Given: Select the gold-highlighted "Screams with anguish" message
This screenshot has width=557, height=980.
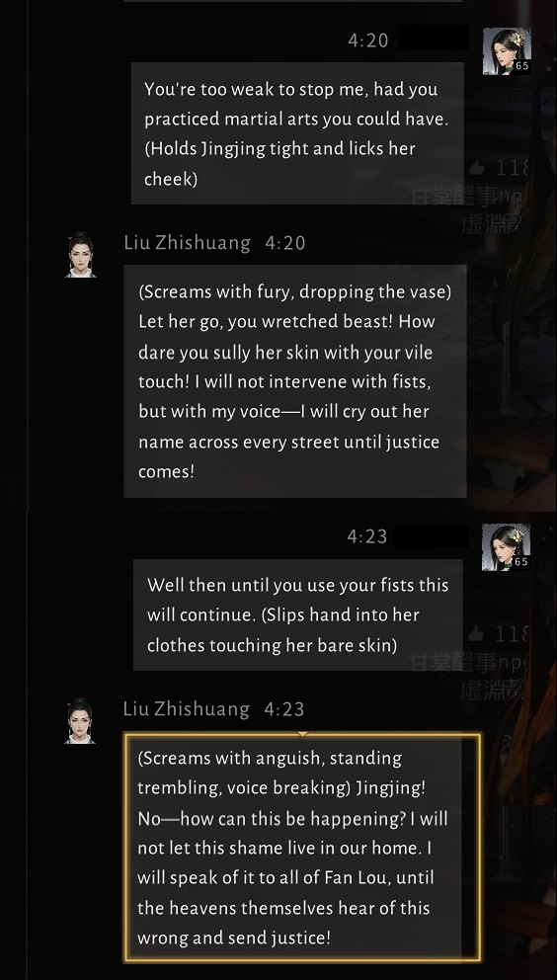Looking at the screenshot, I should [x=302, y=848].
